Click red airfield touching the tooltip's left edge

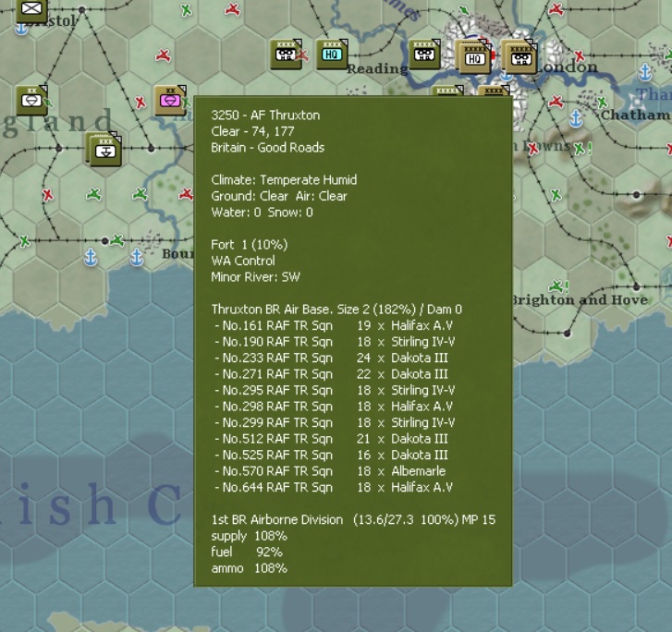pyautogui.click(x=187, y=194)
